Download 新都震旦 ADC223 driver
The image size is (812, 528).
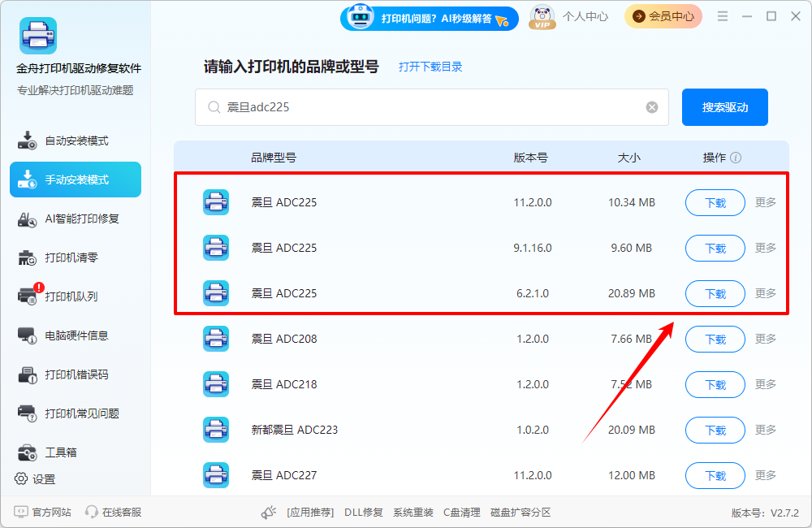click(715, 431)
